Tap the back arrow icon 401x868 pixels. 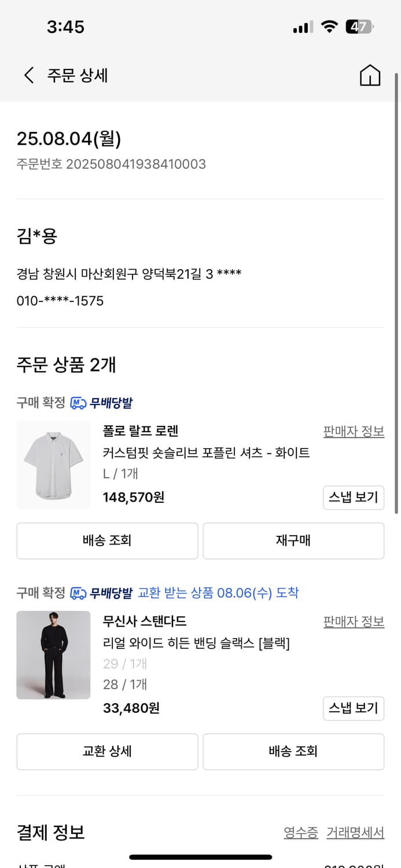(x=29, y=75)
